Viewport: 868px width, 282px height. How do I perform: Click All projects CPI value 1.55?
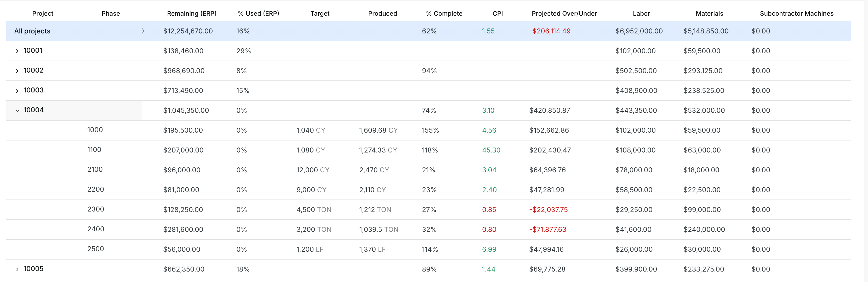click(488, 31)
